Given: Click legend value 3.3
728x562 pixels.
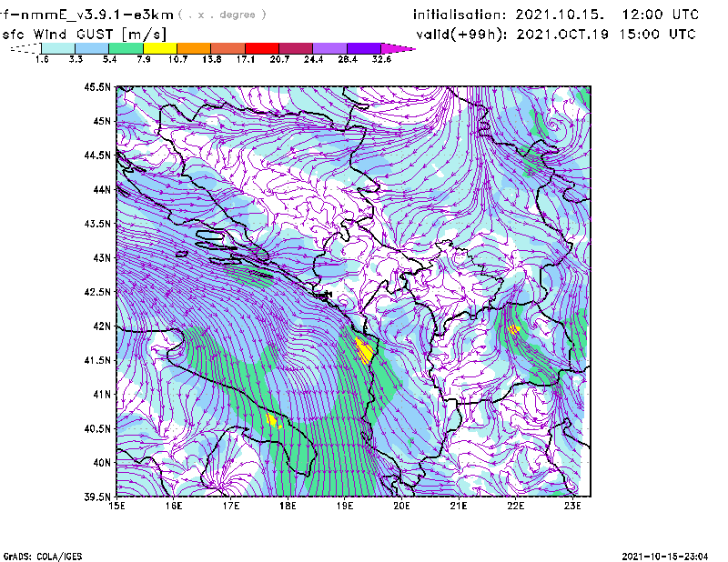Looking at the screenshot, I should point(76,59).
